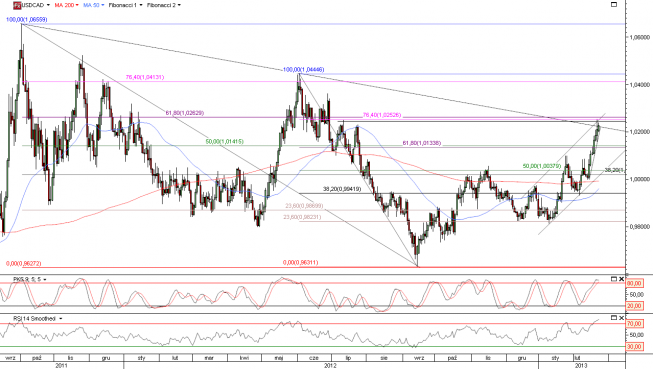Click the mar month marker
The width and height of the screenshot is (653, 369).
[209, 358]
